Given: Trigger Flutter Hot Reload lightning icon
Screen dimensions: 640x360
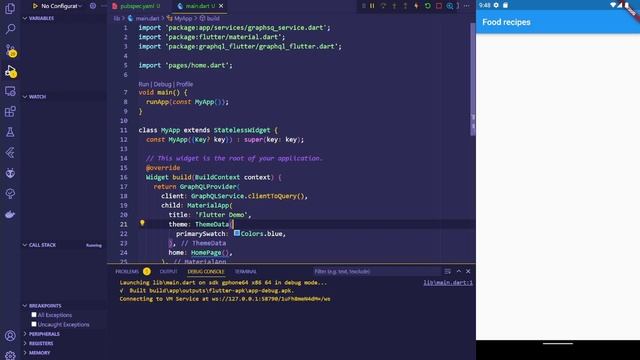Looking at the screenshot, I should point(416,6).
